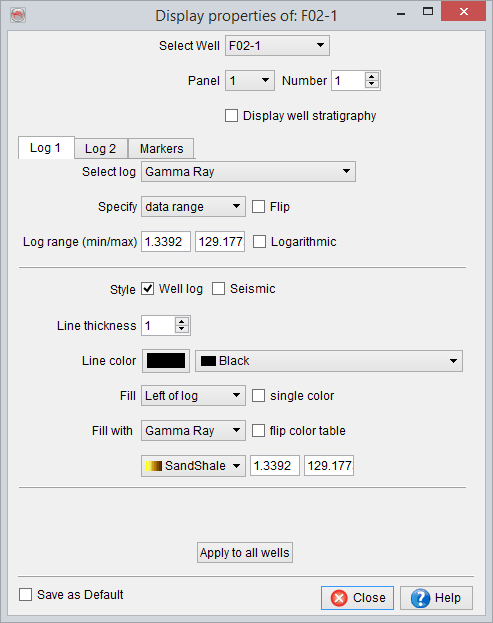Enable Display well stratigraphy checkbox
This screenshot has width=493, height=623.
coord(232,116)
